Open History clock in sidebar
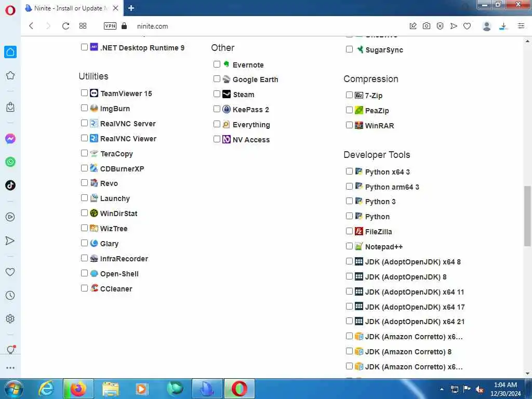532x399 pixels. click(x=10, y=295)
